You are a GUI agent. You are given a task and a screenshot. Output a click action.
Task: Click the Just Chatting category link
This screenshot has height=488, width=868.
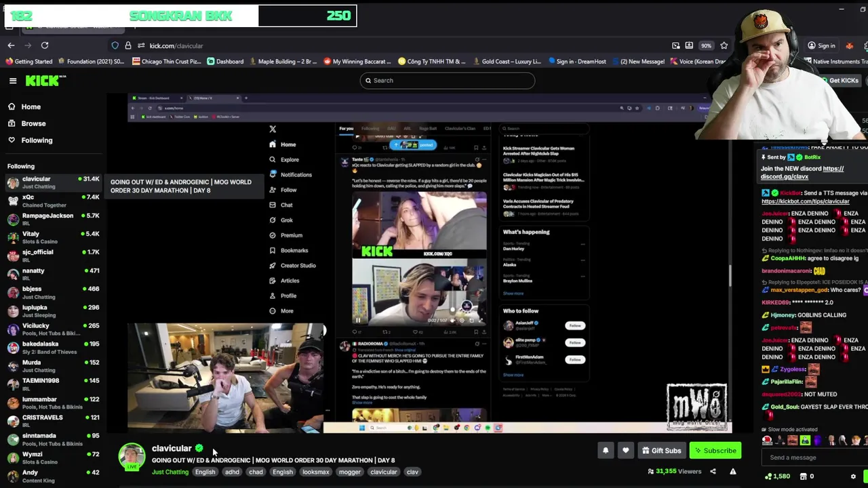[x=170, y=472]
